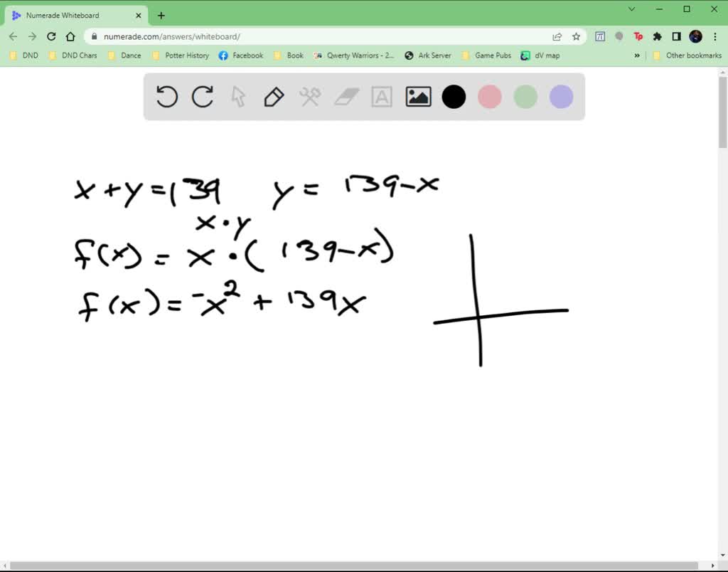The height and width of the screenshot is (572, 728).
Task: Expand the Other bookmarks folder
Action: (x=692, y=55)
